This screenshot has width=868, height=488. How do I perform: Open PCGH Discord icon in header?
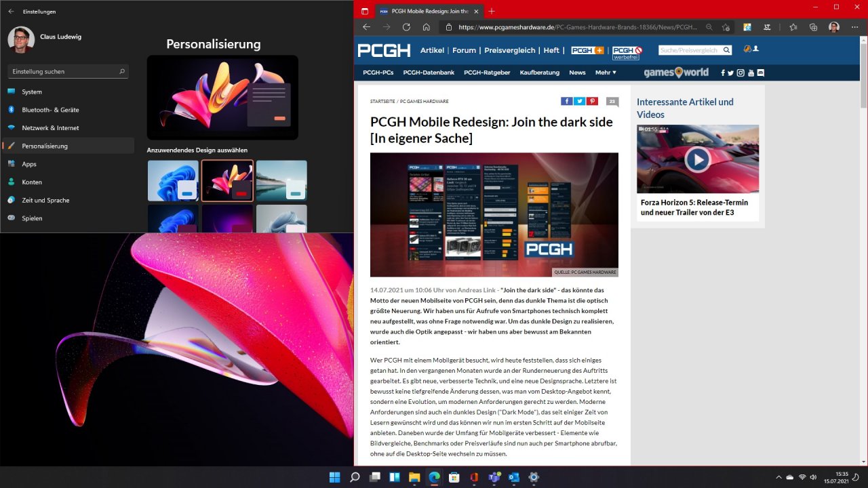tap(761, 73)
